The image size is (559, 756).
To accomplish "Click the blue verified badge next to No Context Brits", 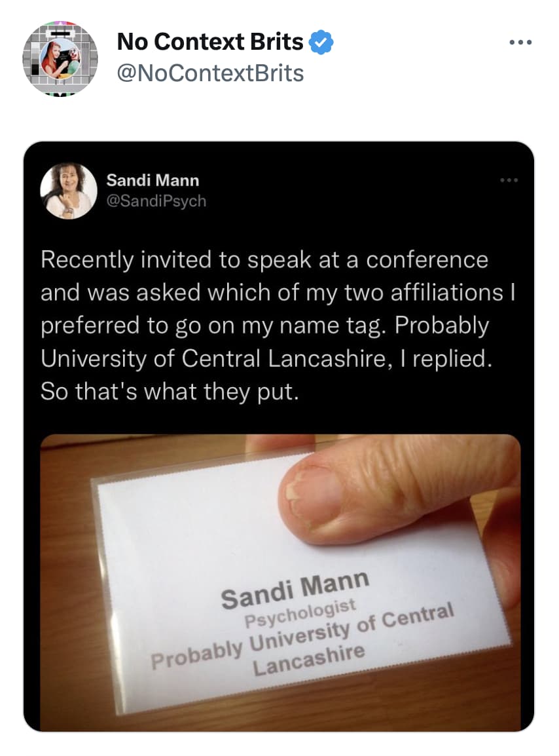I will tap(320, 41).
